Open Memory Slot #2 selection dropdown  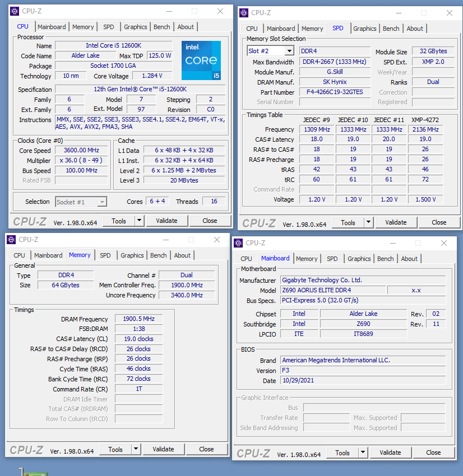click(x=290, y=51)
